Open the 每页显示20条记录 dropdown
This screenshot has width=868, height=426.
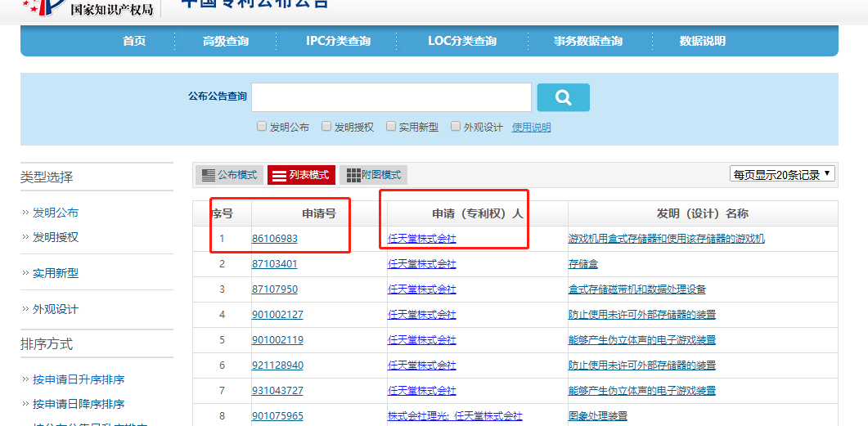pos(782,174)
